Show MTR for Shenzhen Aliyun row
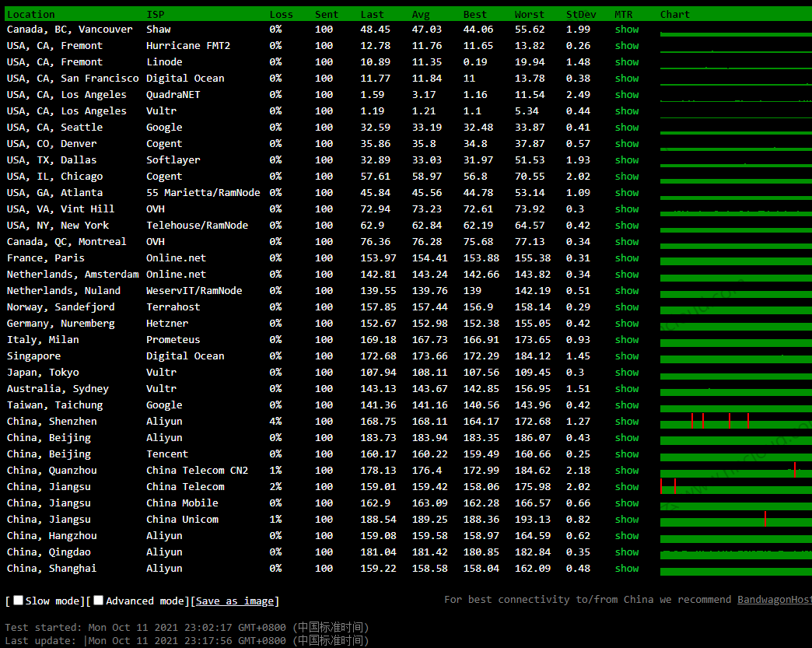The height and width of the screenshot is (648, 812). pos(627,421)
